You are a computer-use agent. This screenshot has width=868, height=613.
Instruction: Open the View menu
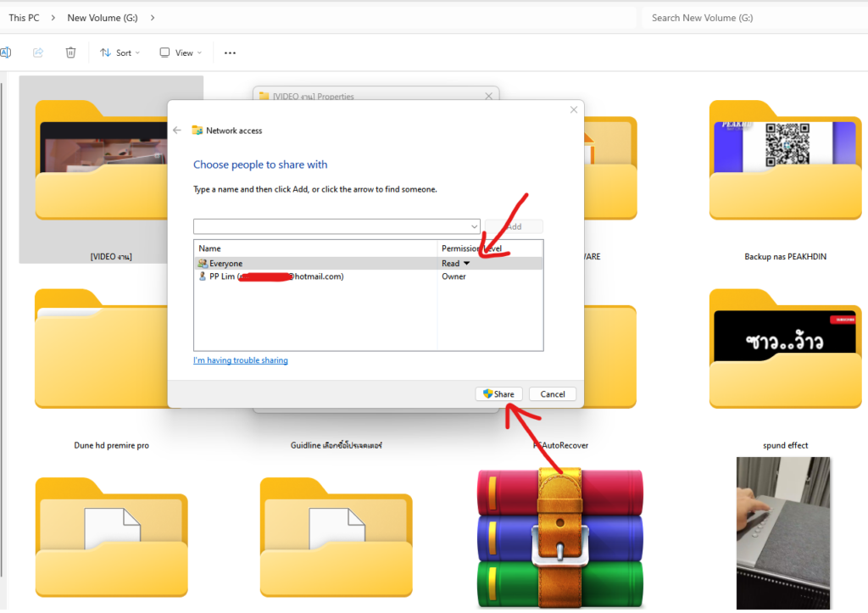click(181, 53)
